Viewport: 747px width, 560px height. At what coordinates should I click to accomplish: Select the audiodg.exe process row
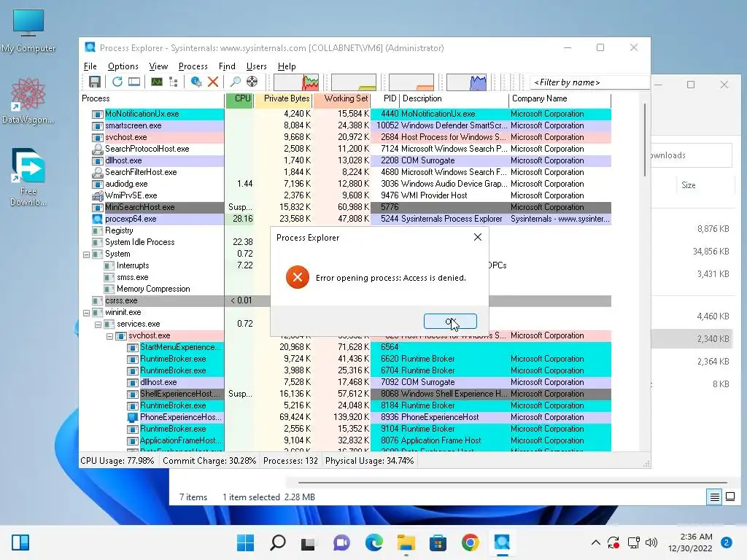tap(347, 184)
